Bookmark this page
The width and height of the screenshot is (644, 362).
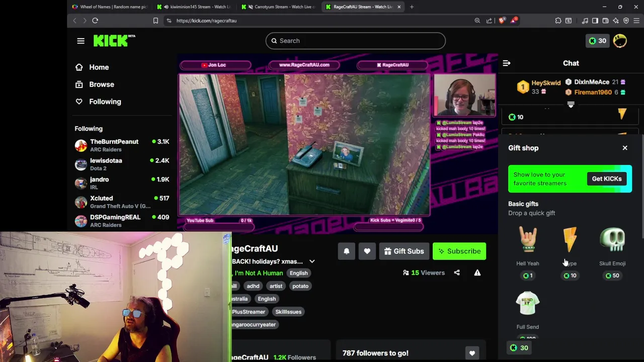[x=155, y=21]
